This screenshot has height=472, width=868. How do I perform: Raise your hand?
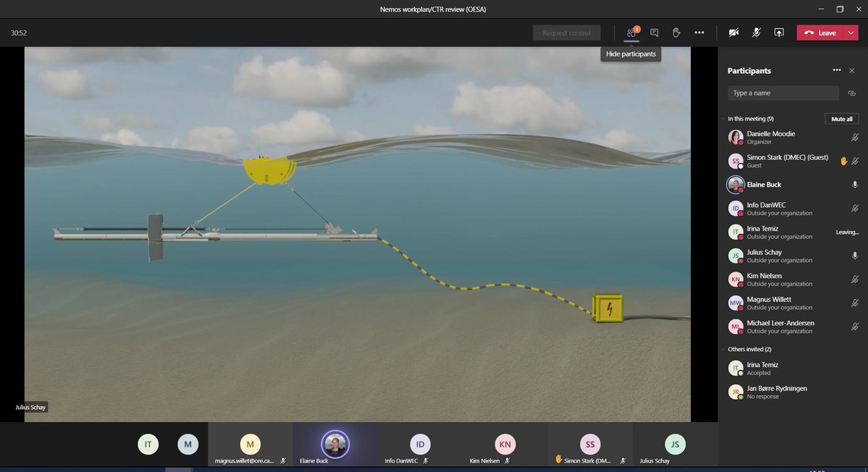(676, 32)
